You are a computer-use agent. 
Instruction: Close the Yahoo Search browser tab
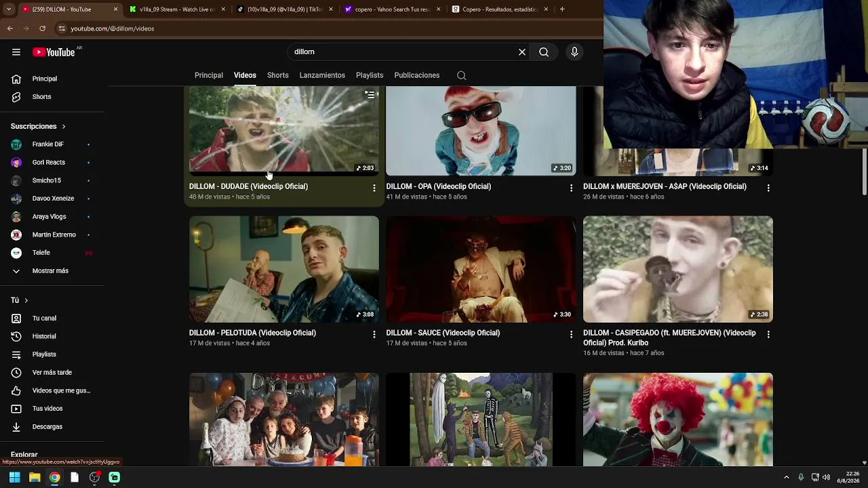point(437,9)
